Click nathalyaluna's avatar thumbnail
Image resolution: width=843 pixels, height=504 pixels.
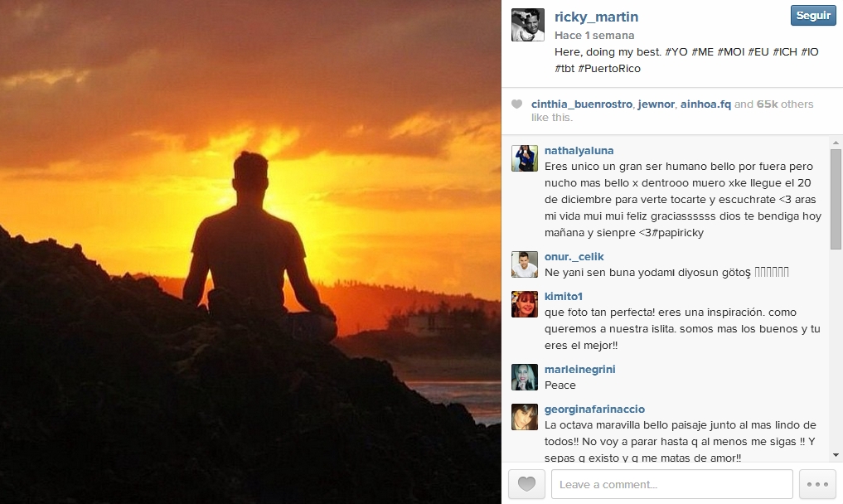(525, 158)
